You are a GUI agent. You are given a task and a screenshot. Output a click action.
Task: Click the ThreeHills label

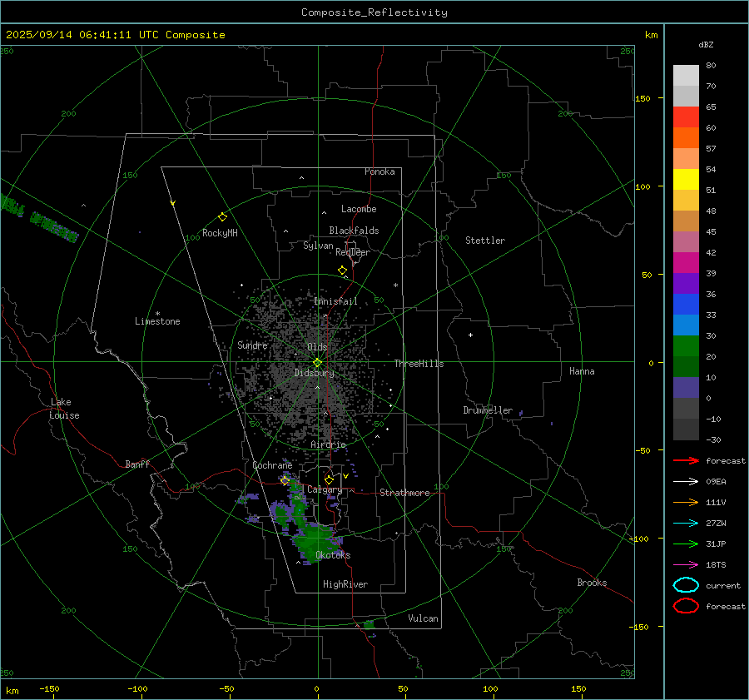[419, 364]
